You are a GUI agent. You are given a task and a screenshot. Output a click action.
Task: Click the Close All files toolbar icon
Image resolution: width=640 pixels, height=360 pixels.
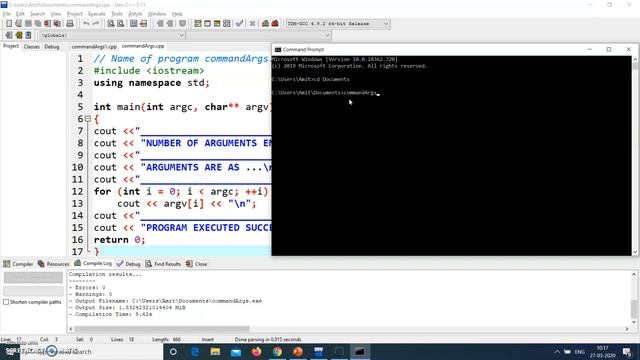[x=58, y=24]
